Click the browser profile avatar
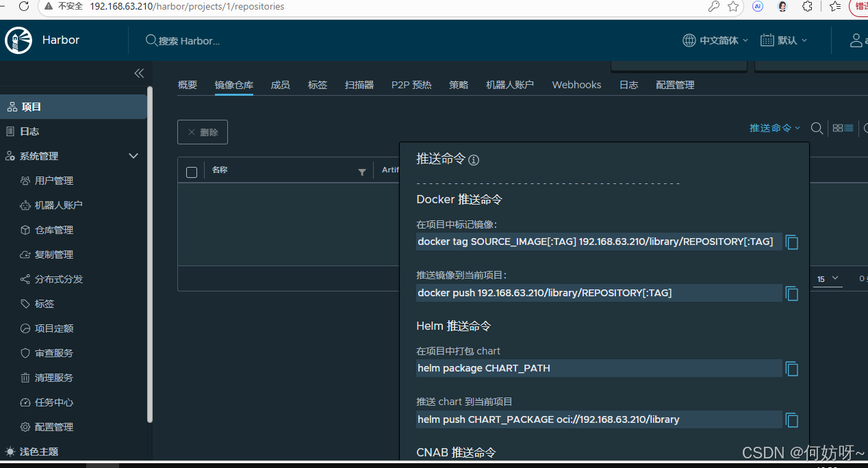The width and height of the screenshot is (868, 468). click(x=782, y=6)
